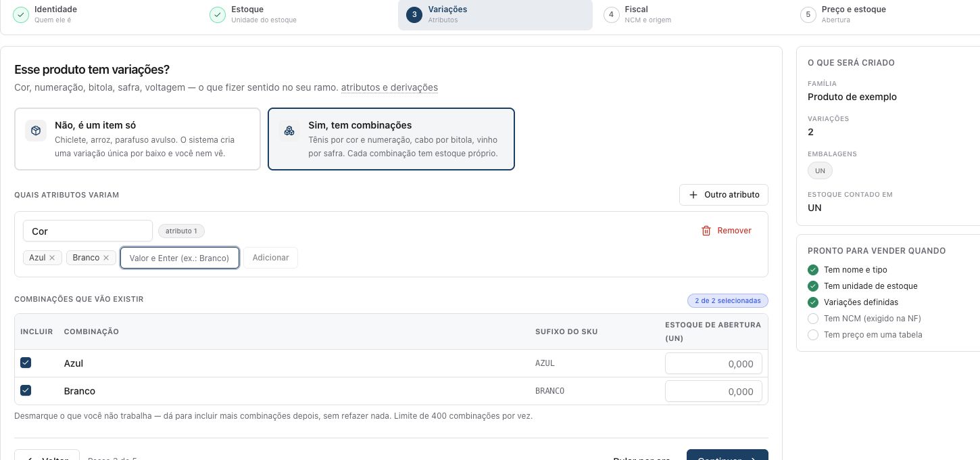Click the Continuar button at the bottom

coord(727,455)
